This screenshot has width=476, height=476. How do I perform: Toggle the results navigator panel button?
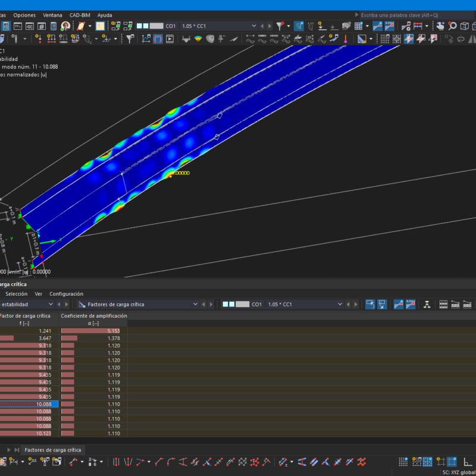pyautogui.click(x=6, y=26)
